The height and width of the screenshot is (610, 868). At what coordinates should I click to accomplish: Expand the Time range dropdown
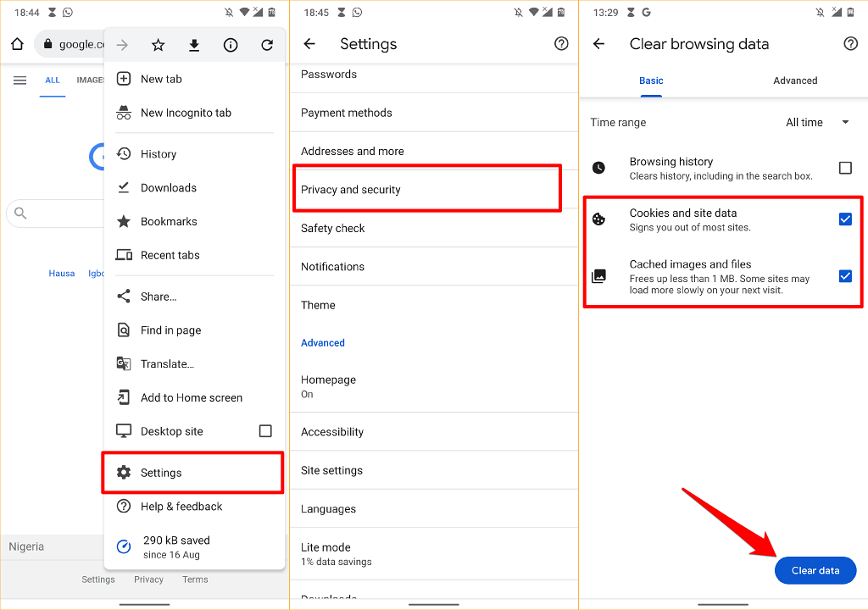[x=817, y=123]
